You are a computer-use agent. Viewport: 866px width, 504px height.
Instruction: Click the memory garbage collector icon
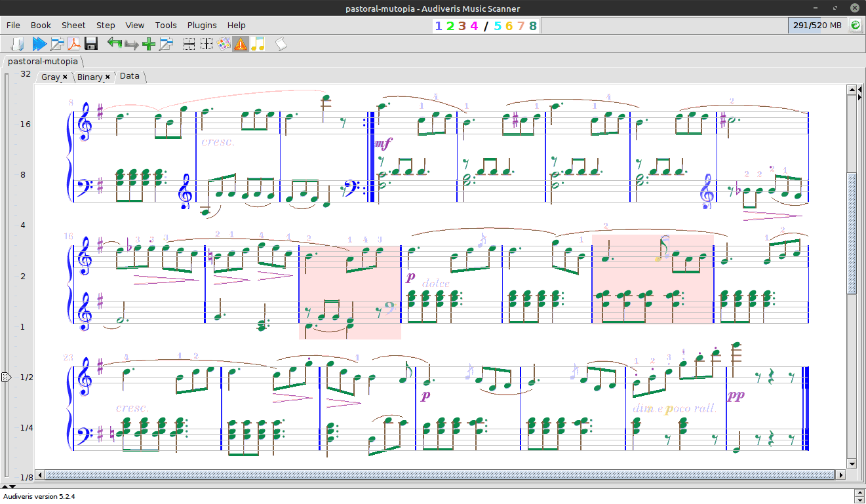856,25
